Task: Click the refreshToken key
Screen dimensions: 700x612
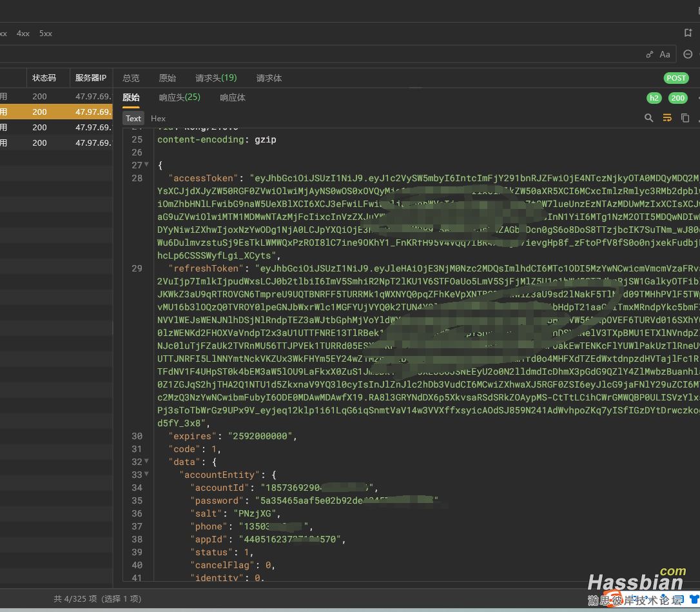Action: click(206, 268)
